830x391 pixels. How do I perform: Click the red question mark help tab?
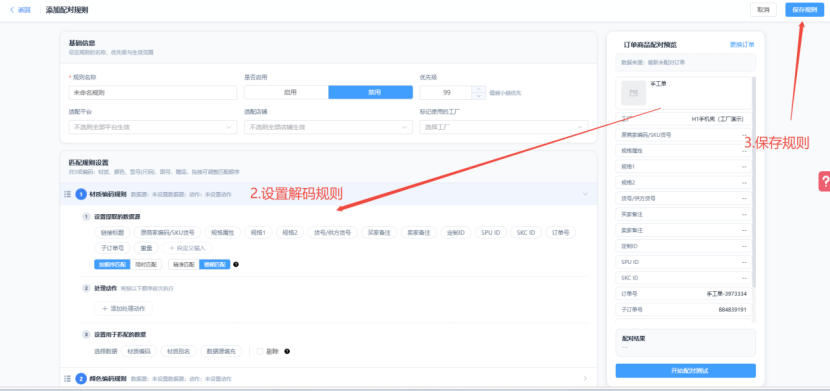(824, 181)
